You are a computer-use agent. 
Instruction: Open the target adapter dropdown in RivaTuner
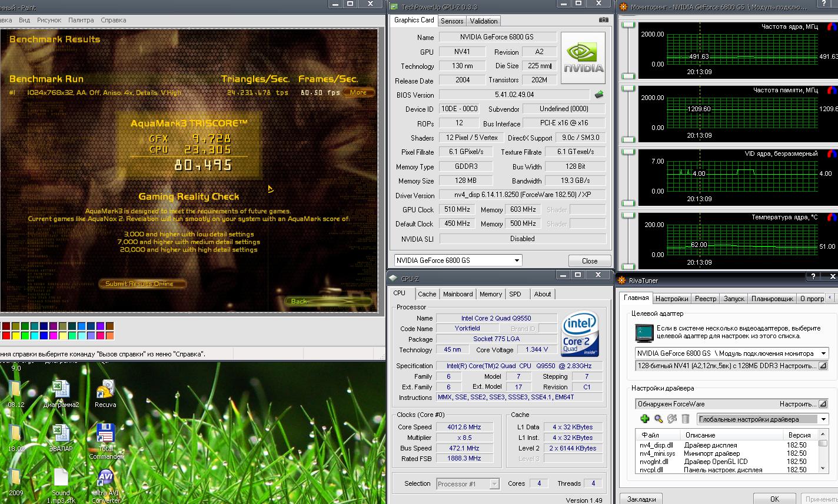[824, 353]
